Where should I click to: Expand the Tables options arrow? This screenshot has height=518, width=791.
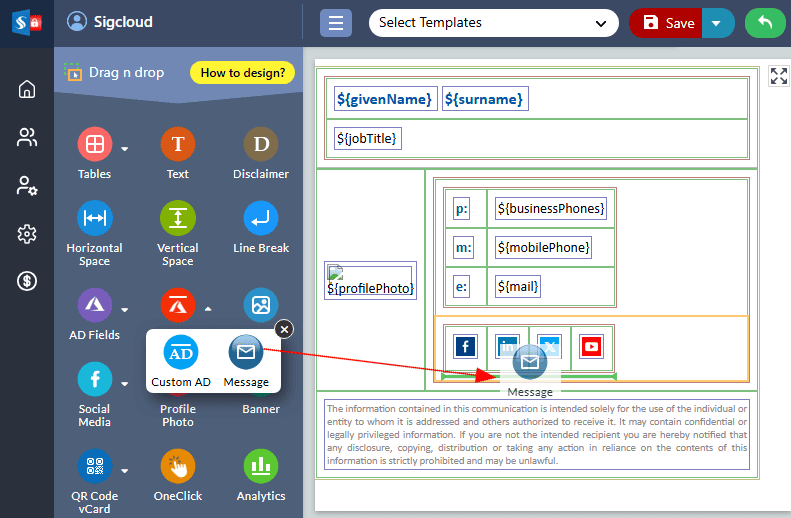pos(125,150)
